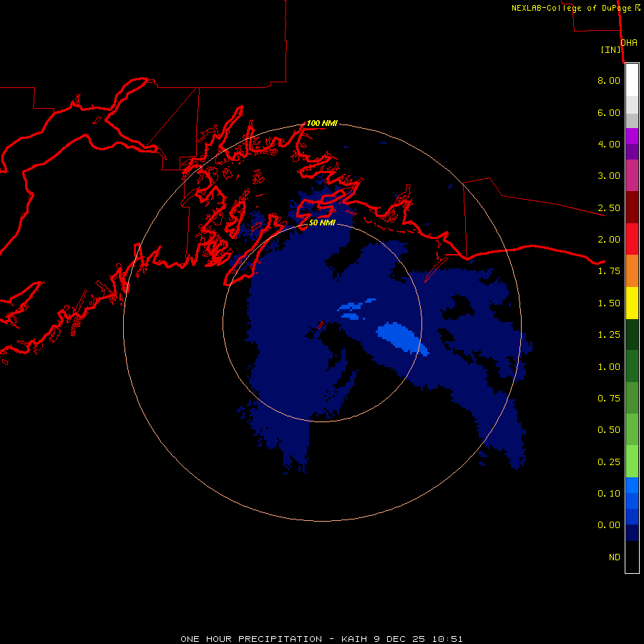
Task: Select the pink legend swatch near 3.00
Action: click(632, 176)
